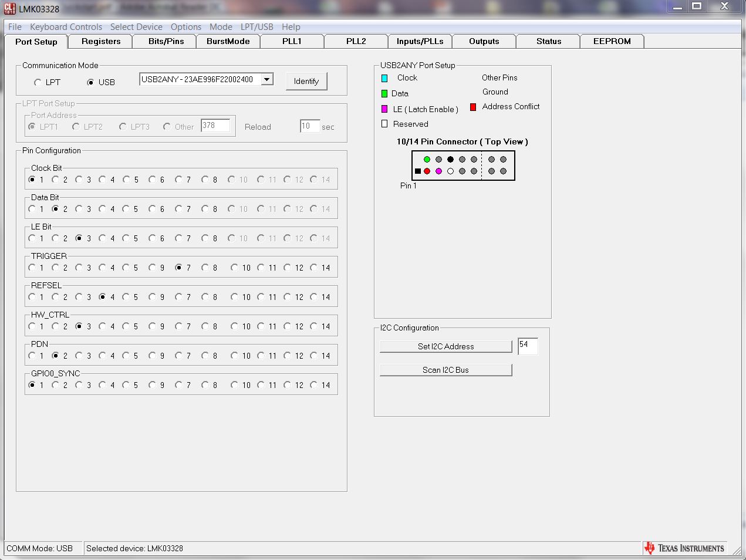Open the Options menu
This screenshot has height=560, width=746.
pyautogui.click(x=186, y=27)
